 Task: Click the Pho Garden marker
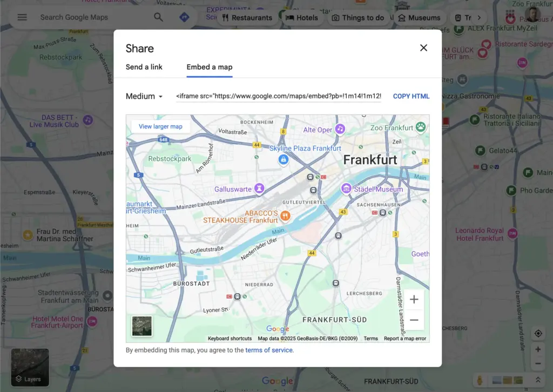(x=511, y=191)
